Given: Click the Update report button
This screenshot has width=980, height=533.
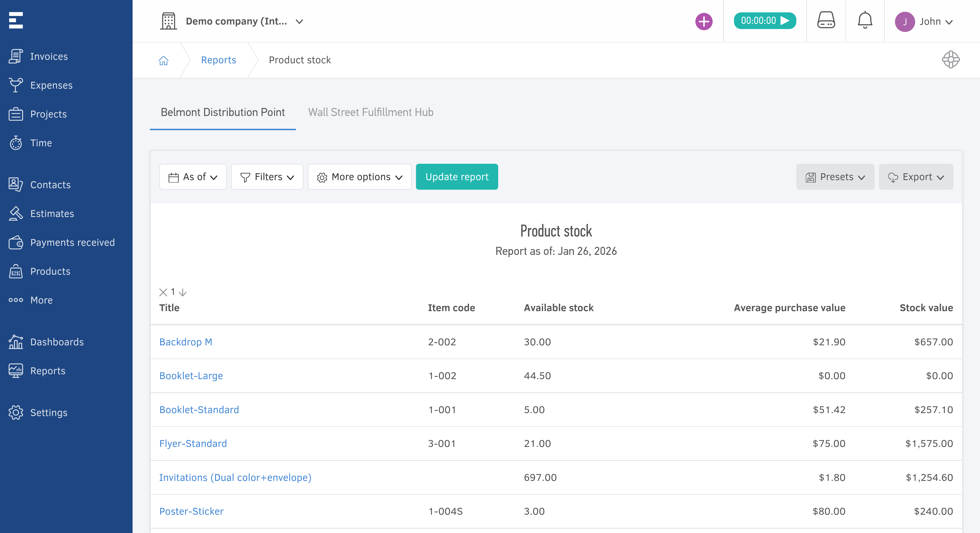Looking at the screenshot, I should pos(456,177).
